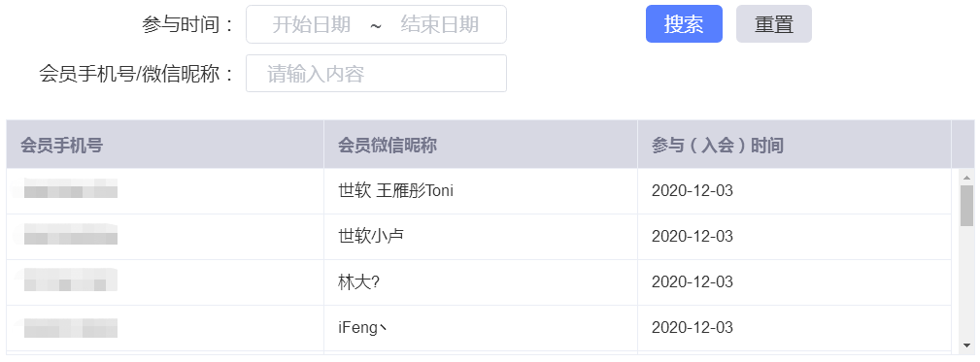
Task: Click the scrollbar up arrow
Action: (x=966, y=178)
